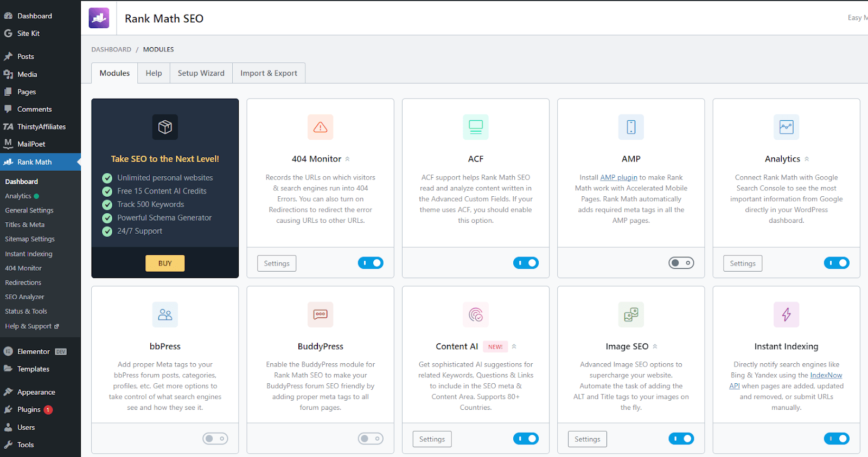The height and width of the screenshot is (457, 868).
Task: Click the Users person icon
Action: click(8, 427)
